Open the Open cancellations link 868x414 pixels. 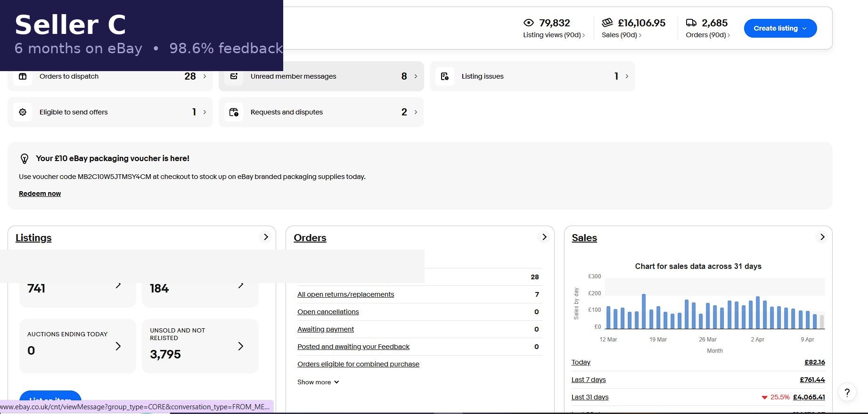click(x=328, y=312)
